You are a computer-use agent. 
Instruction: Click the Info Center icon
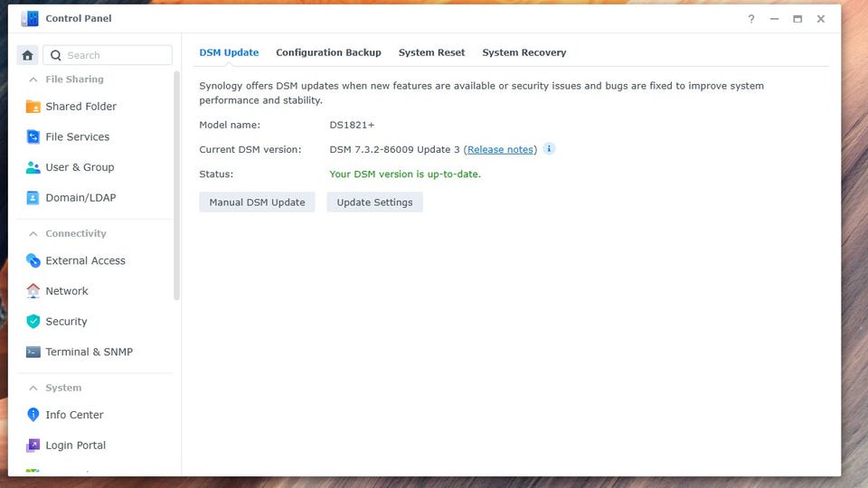point(33,415)
